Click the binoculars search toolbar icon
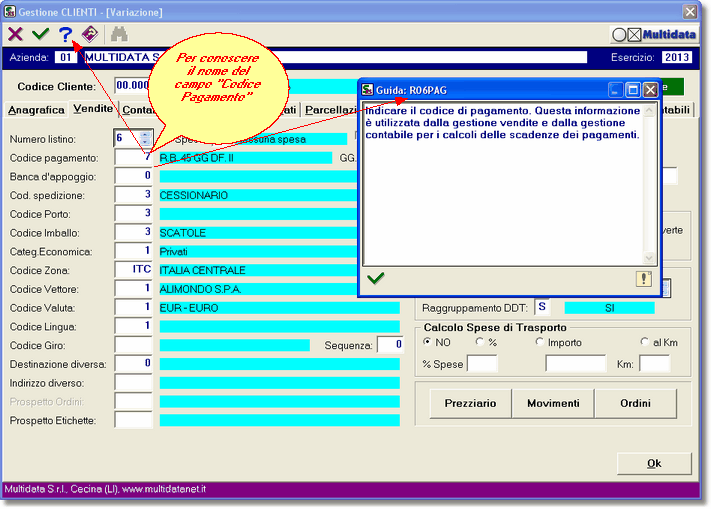 click(x=119, y=34)
